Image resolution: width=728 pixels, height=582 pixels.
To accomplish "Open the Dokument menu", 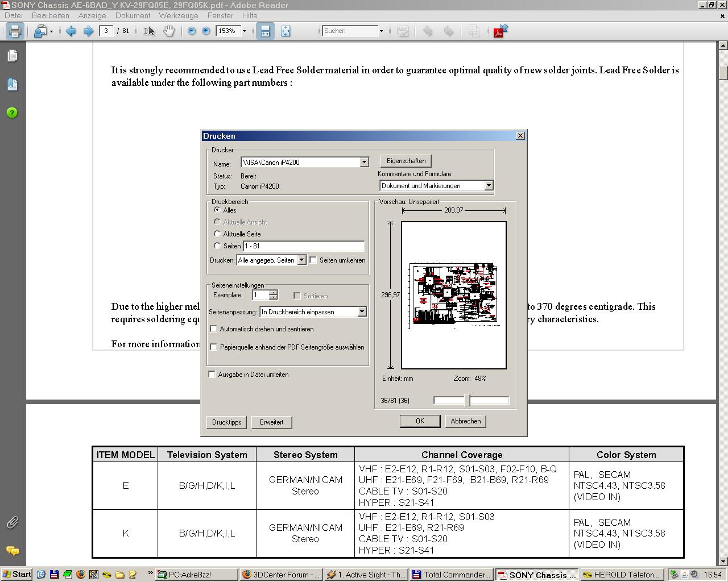I will (x=133, y=15).
